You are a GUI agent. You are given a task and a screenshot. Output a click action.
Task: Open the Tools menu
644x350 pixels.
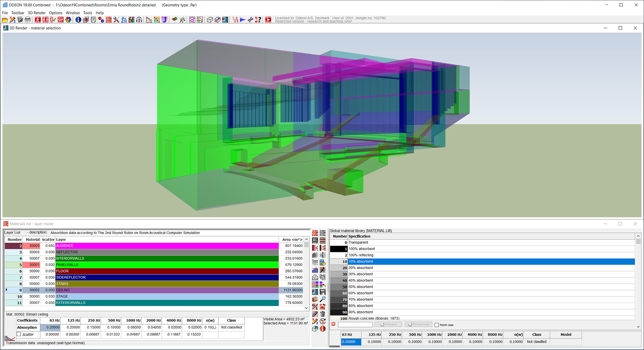pyautogui.click(x=88, y=13)
